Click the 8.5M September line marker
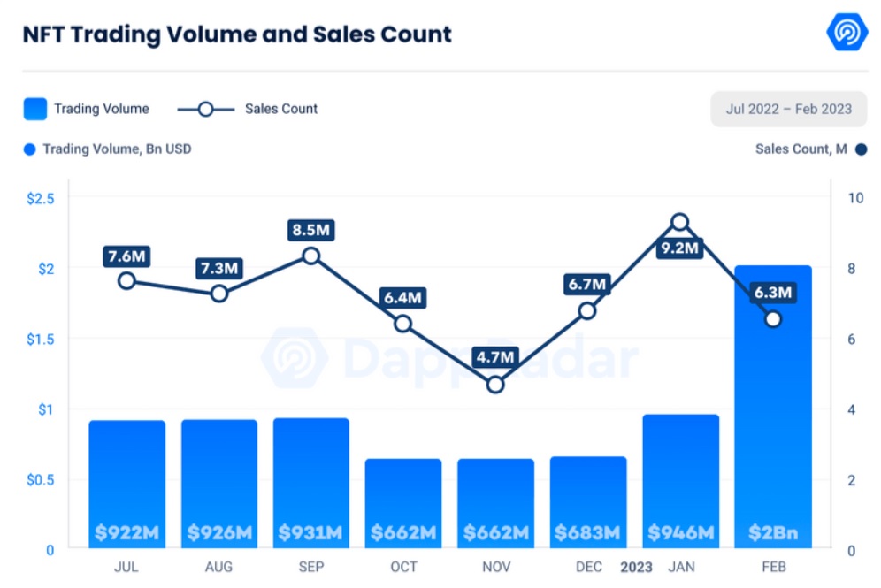Screen dimensions: 881x588 [310, 256]
